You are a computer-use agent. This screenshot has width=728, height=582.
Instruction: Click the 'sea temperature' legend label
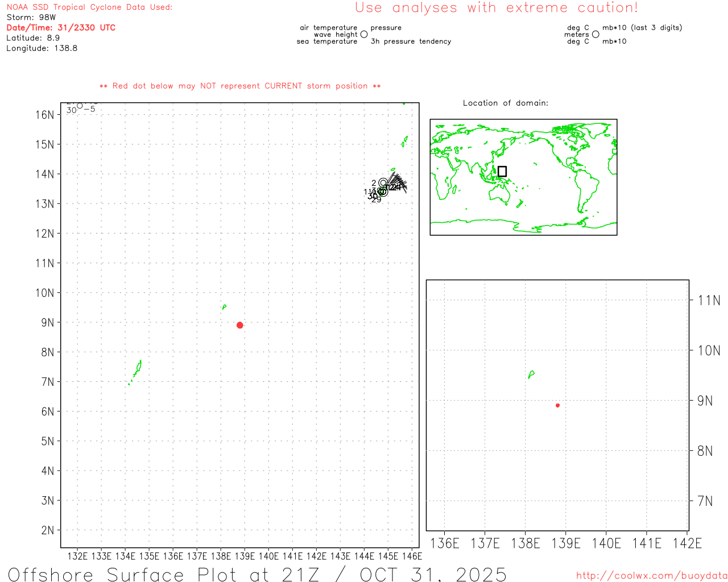tap(327, 41)
